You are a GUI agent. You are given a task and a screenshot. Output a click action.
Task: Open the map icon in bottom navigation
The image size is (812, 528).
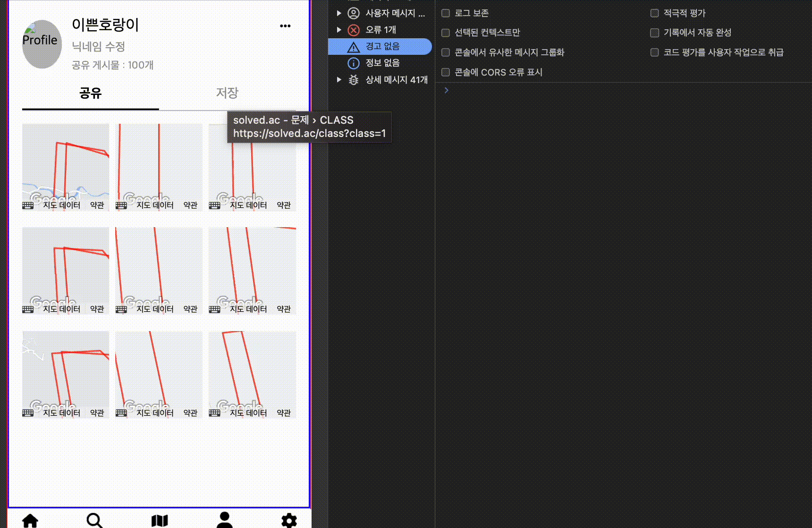pos(160,520)
